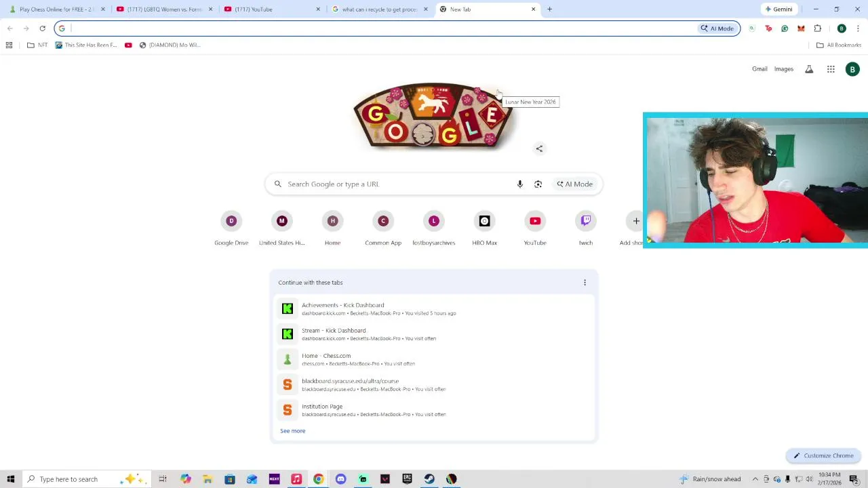Open Achievements - Kick Dashboard suggestion
The image size is (868, 488).
pos(434,309)
